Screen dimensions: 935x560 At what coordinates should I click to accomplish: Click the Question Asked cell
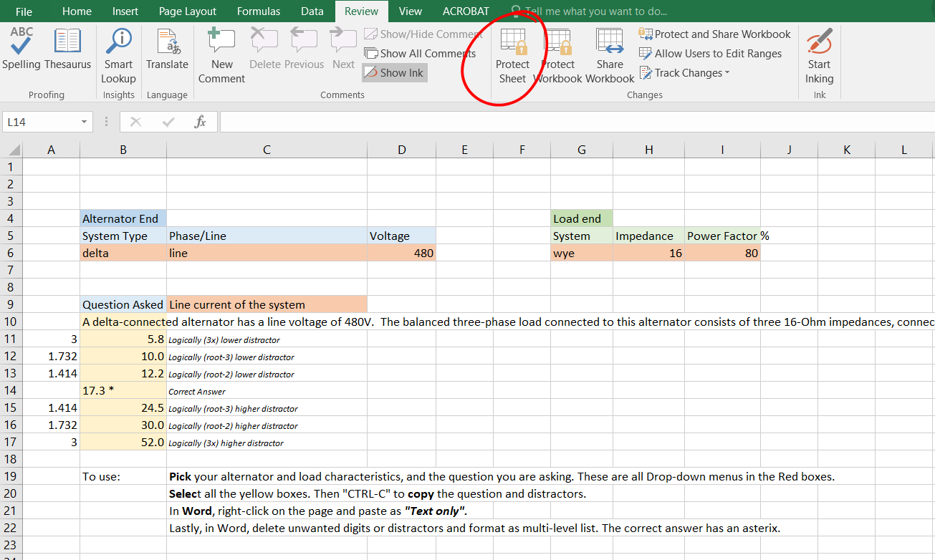point(123,304)
